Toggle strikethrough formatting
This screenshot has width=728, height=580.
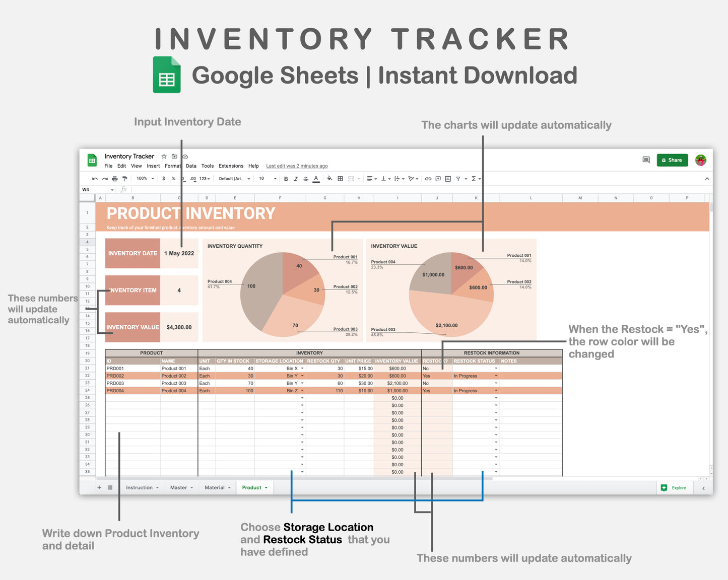[x=306, y=179]
